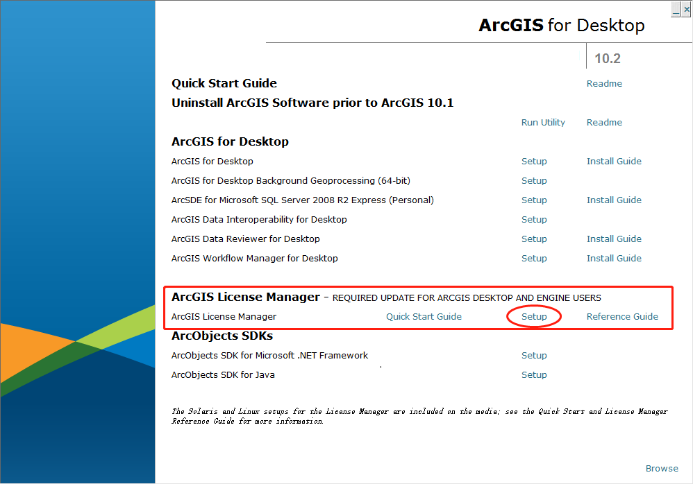Click 'ArcGIS Data Interoperability for Desktop' label

click(x=259, y=219)
